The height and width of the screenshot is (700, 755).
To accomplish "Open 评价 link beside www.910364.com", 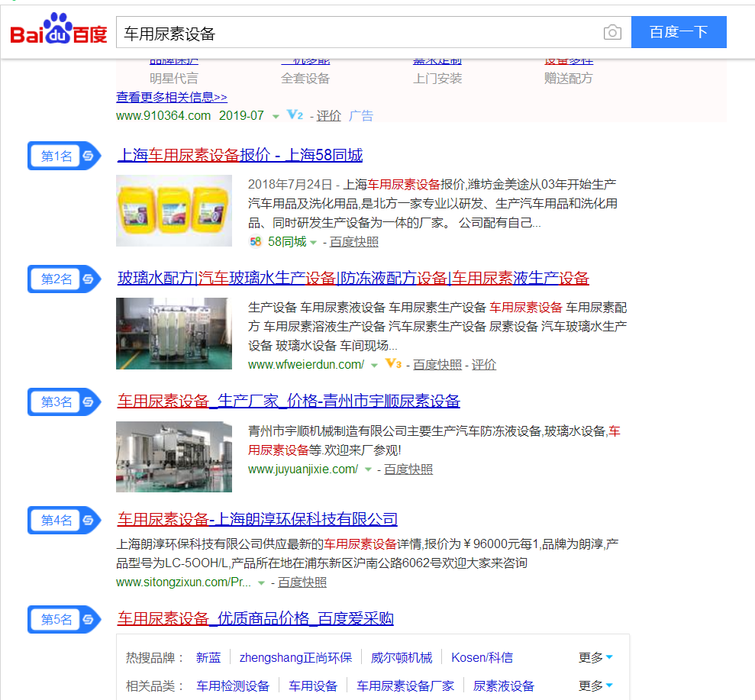I will pyautogui.click(x=328, y=115).
